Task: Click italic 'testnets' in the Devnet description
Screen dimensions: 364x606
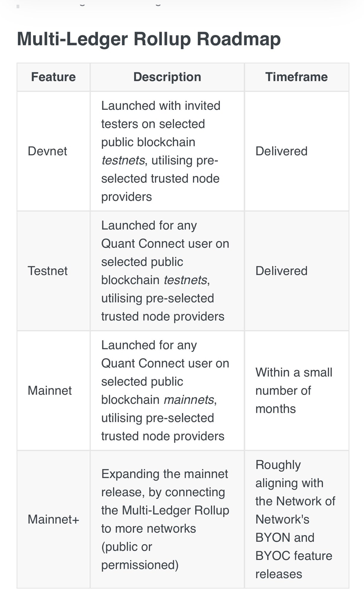Action: click(123, 160)
